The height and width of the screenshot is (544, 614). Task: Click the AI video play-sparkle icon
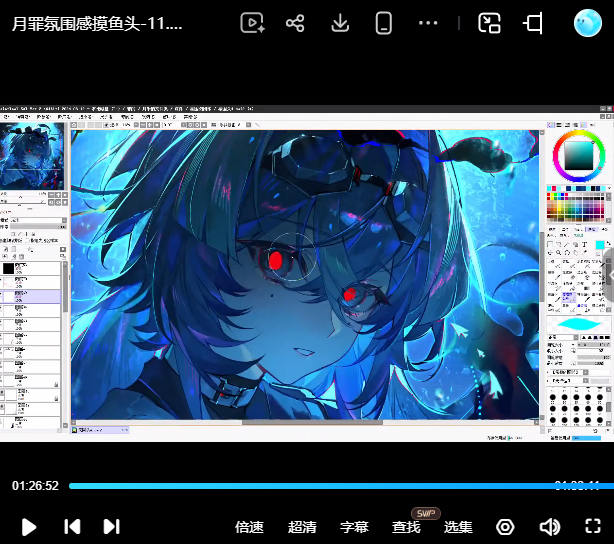(x=252, y=23)
